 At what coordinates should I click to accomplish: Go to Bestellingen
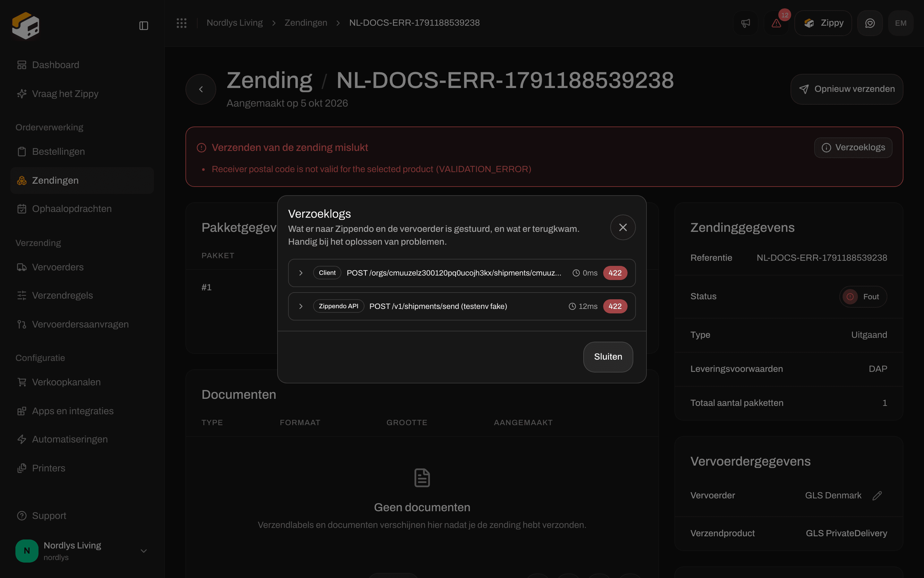[82, 152]
